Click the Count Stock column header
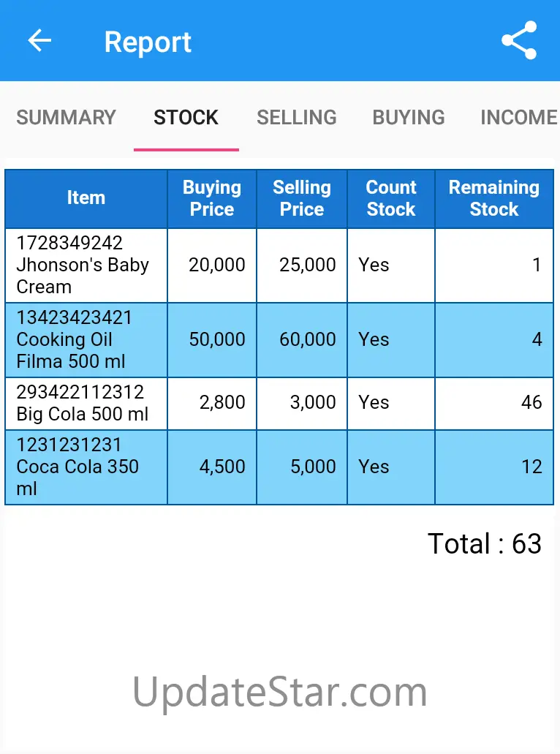Viewport: 560px width, 754px height. 391,198
